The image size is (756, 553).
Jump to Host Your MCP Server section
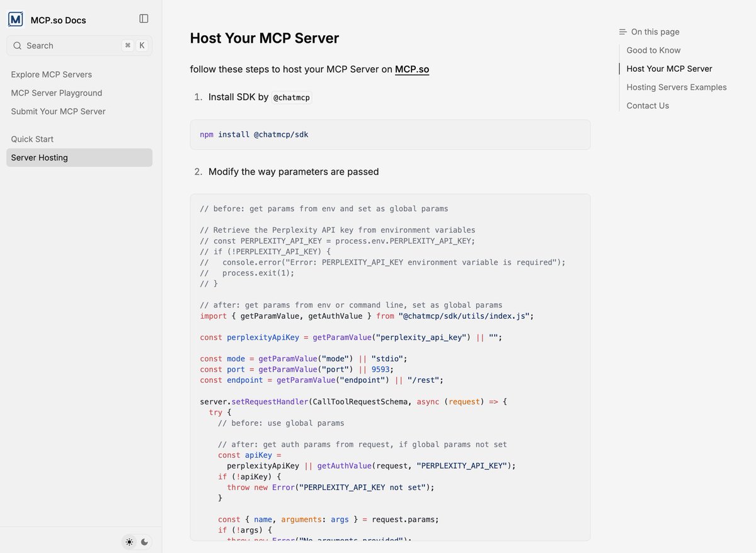click(669, 69)
